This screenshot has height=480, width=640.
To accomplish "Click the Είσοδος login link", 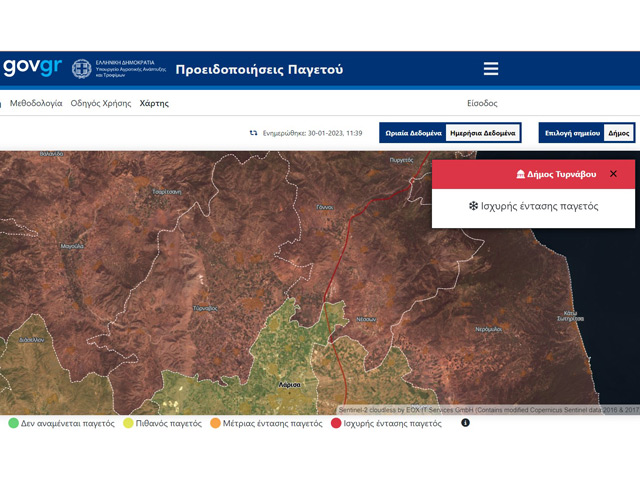I will pos(482,103).
